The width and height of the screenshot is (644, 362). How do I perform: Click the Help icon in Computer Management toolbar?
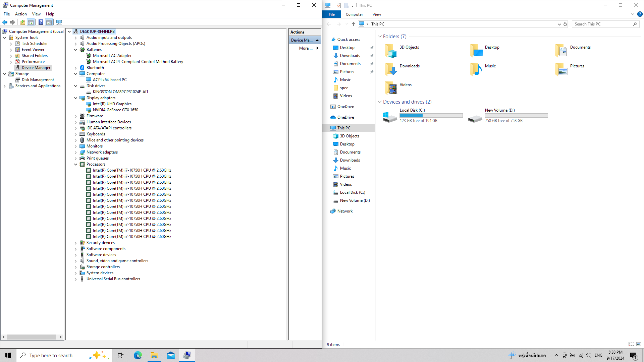(41, 22)
